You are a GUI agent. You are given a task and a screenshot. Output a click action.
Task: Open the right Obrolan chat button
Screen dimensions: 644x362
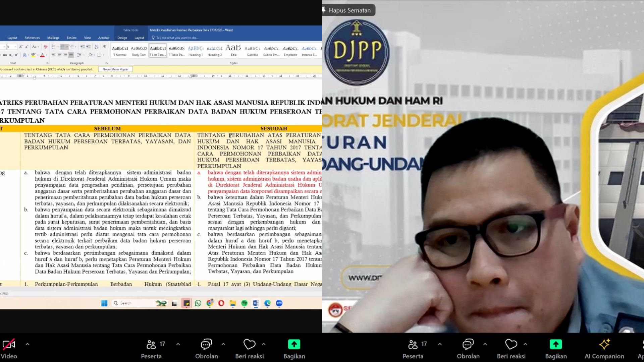(468, 349)
